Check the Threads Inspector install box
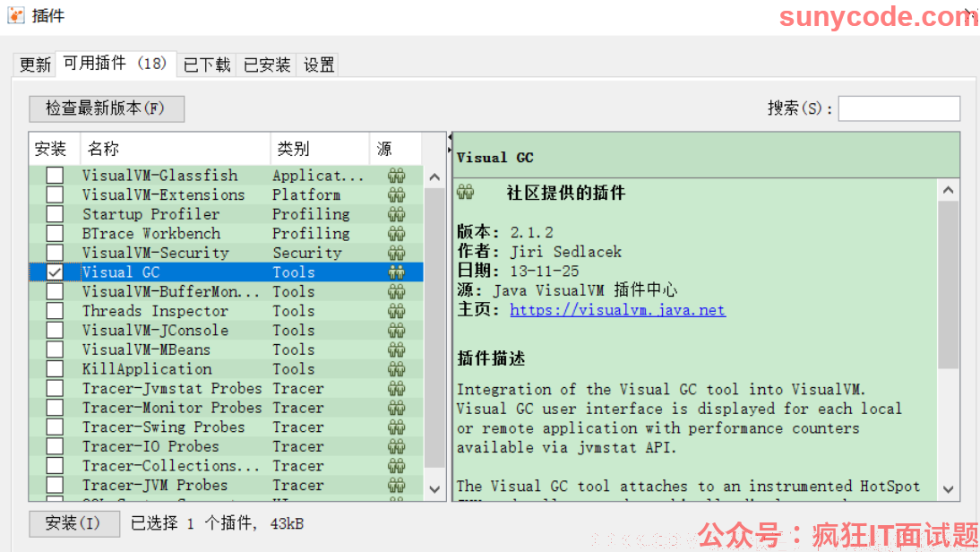980x552 pixels. click(55, 311)
